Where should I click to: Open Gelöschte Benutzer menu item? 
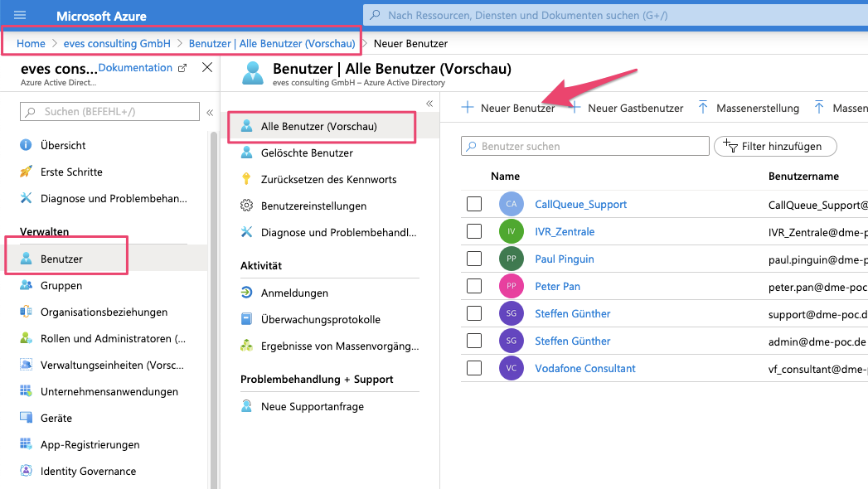coord(307,153)
